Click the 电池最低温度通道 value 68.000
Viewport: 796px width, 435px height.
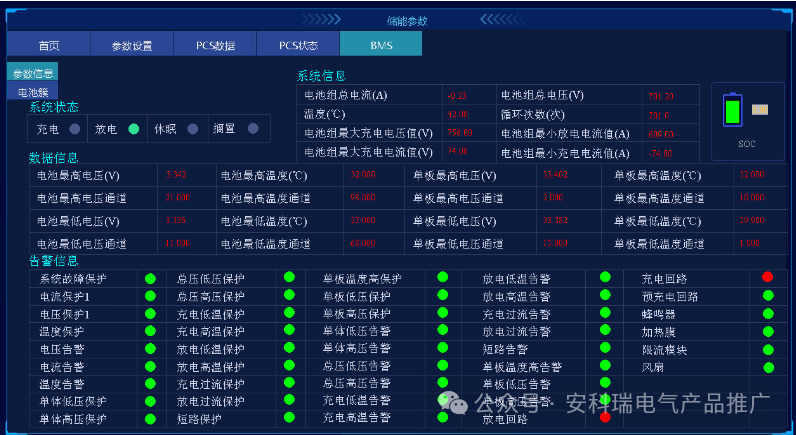363,243
